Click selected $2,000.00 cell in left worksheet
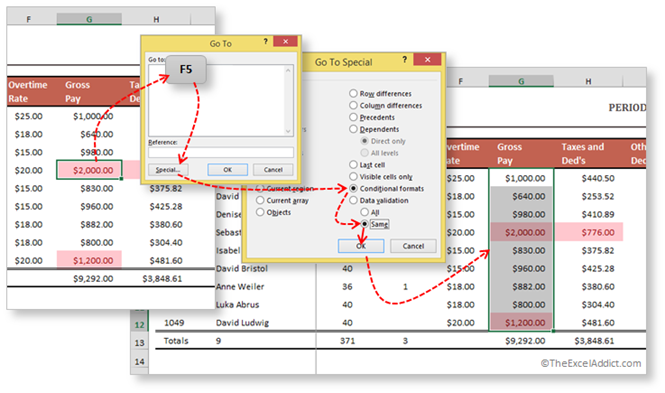The width and height of the screenshot is (665, 393). click(x=89, y=170)
